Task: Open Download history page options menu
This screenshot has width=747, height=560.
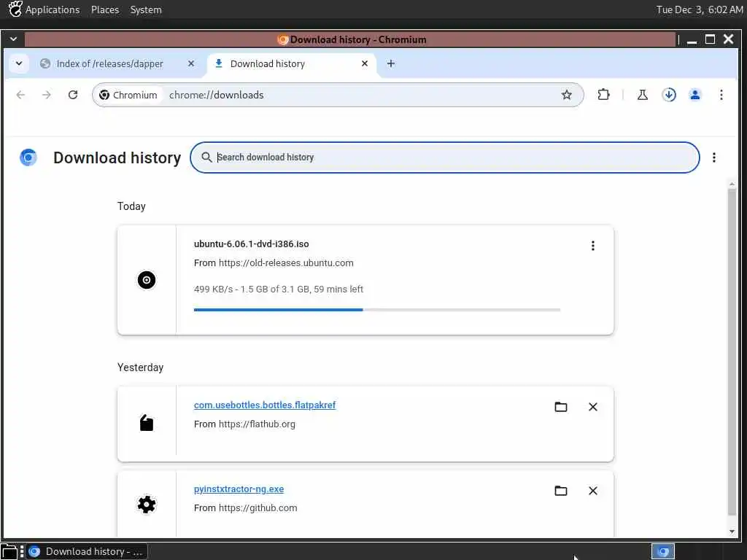Action: (713, 157)
